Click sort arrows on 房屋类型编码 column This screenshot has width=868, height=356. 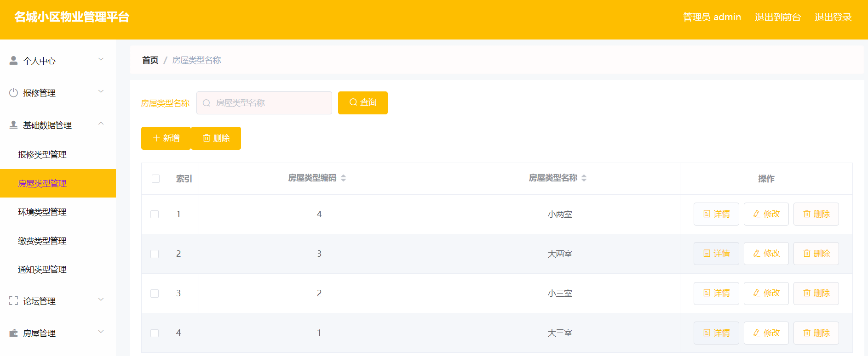pos(343,178)
